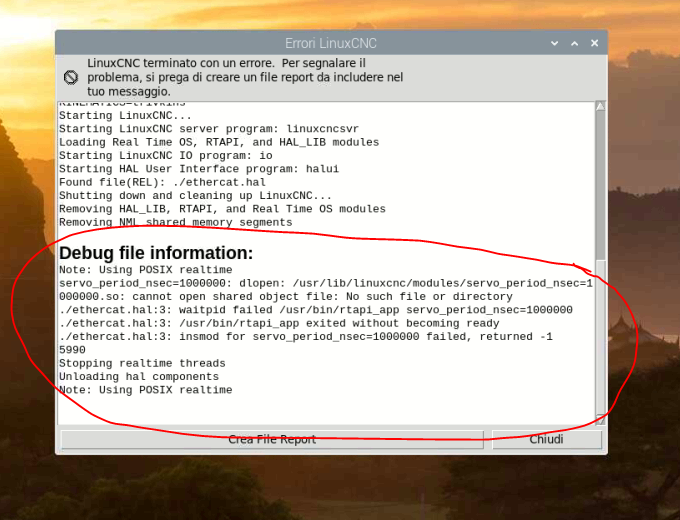Maximize the Errori LinuxCNC window
The height and width of the screenshot is (520, 680).
click(x=575, y=43)
